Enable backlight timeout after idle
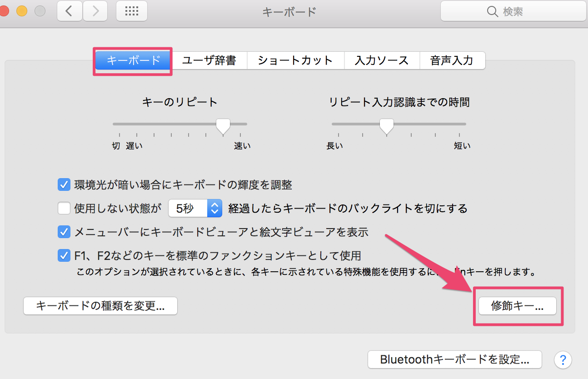This screenshot has width=588, height=379. (x=64, y=207)
